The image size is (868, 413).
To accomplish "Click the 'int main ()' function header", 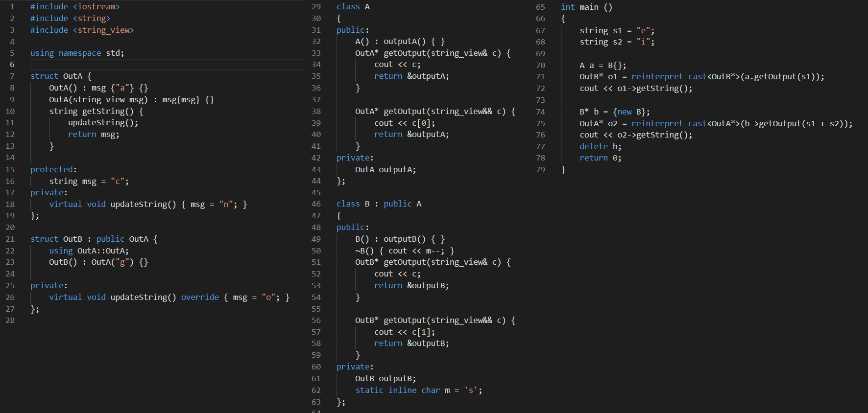I will pos(586,7).
